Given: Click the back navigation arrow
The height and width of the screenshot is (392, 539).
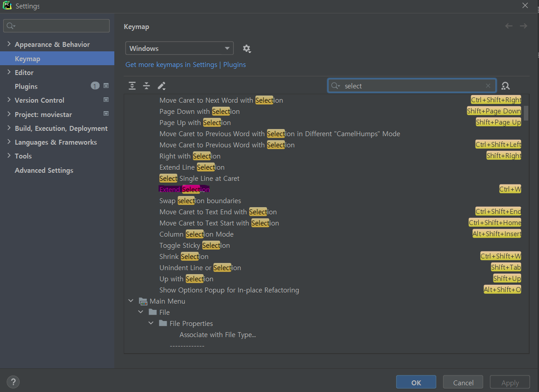Looking at the screenshot, I should [509, 26].
